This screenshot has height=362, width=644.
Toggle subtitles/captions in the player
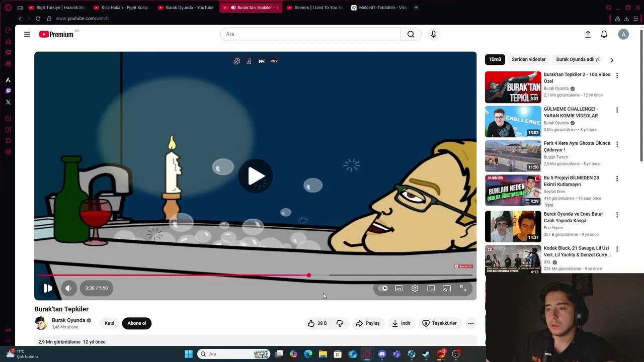pyautogui.click(x=398, y=289)
